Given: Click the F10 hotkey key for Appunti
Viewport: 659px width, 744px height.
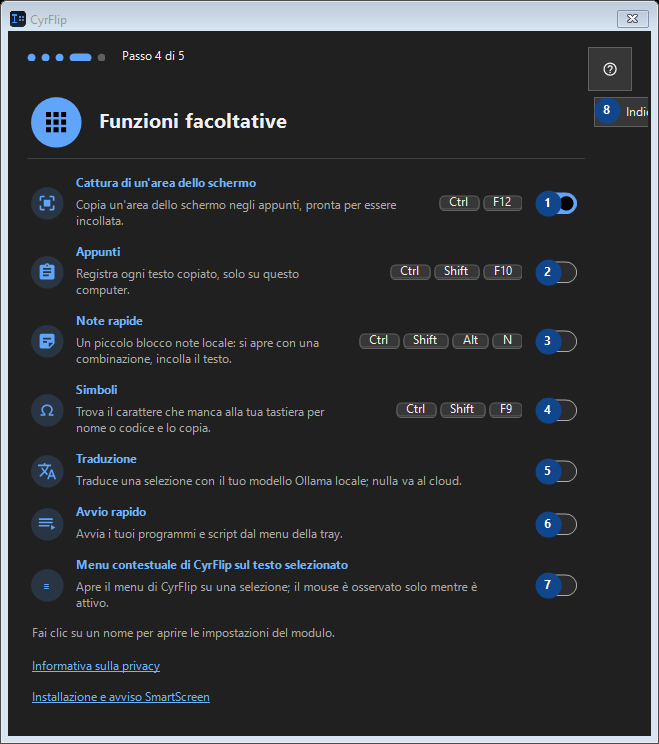Looking at the screenshot, I should (503, 271).
